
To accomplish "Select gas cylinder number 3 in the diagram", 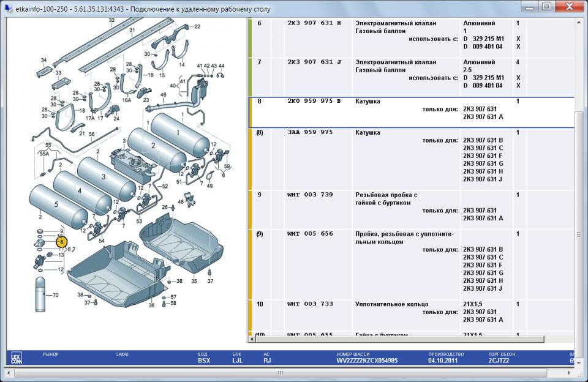I will tap(106, 179).
